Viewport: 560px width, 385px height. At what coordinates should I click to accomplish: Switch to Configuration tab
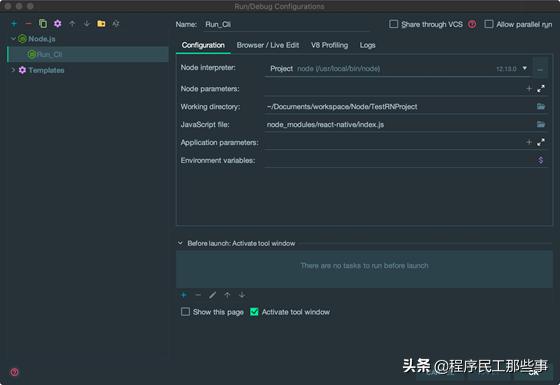[203, 45]
